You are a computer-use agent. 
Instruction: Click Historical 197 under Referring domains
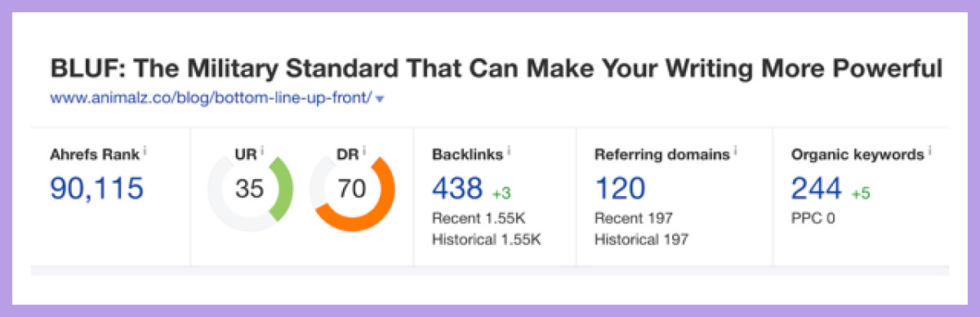pyautogui.click(x=642, y=240)
